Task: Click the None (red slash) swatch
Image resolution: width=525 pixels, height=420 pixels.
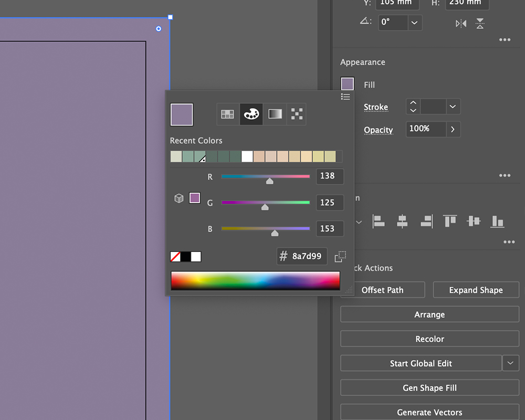Action: 175,257
